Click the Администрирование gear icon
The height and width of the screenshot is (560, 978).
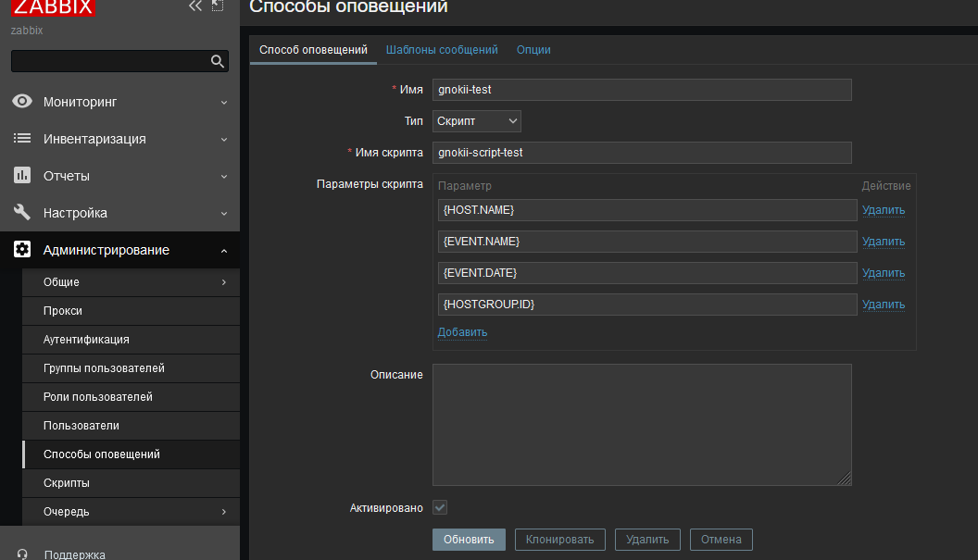(x=22, y=250)
